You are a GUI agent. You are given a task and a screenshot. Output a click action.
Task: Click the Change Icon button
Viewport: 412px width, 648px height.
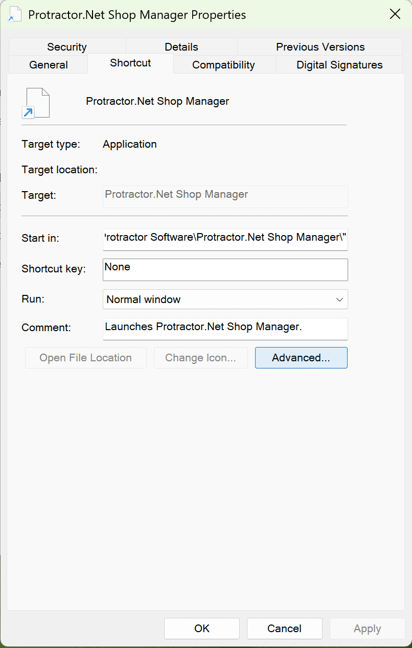tap(200, 358)
